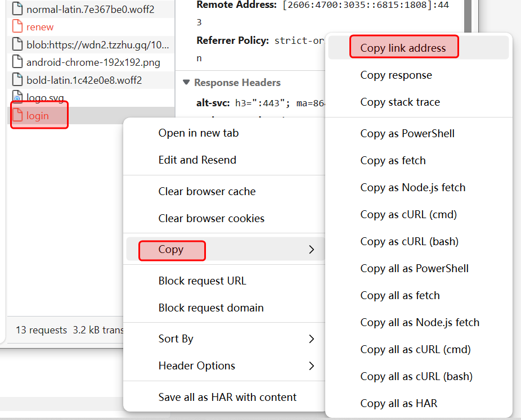
Task: Select Copy response option
Action: [396, 75]
